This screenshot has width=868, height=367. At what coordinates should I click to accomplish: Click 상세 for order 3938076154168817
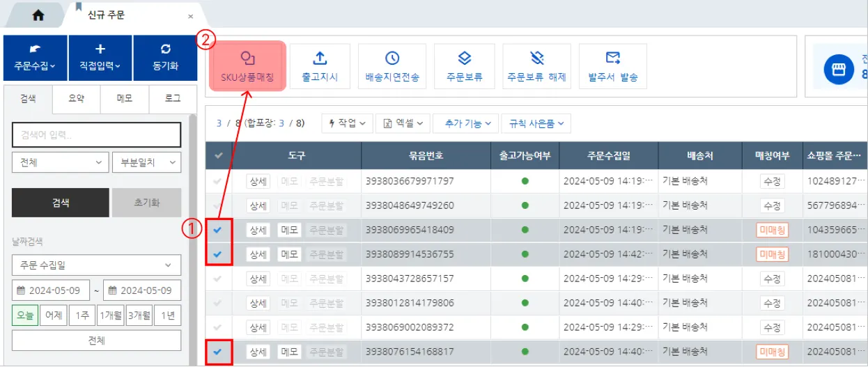coord(258,352)
